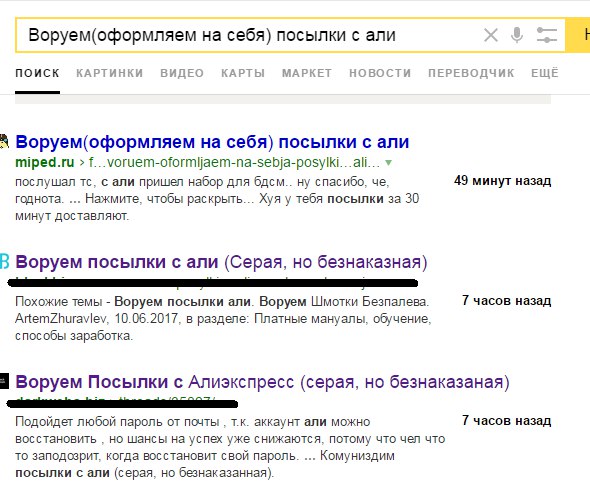Click the favicon beside Воруем Посылки с Алиэкспресс result

[x=4, y=381]
